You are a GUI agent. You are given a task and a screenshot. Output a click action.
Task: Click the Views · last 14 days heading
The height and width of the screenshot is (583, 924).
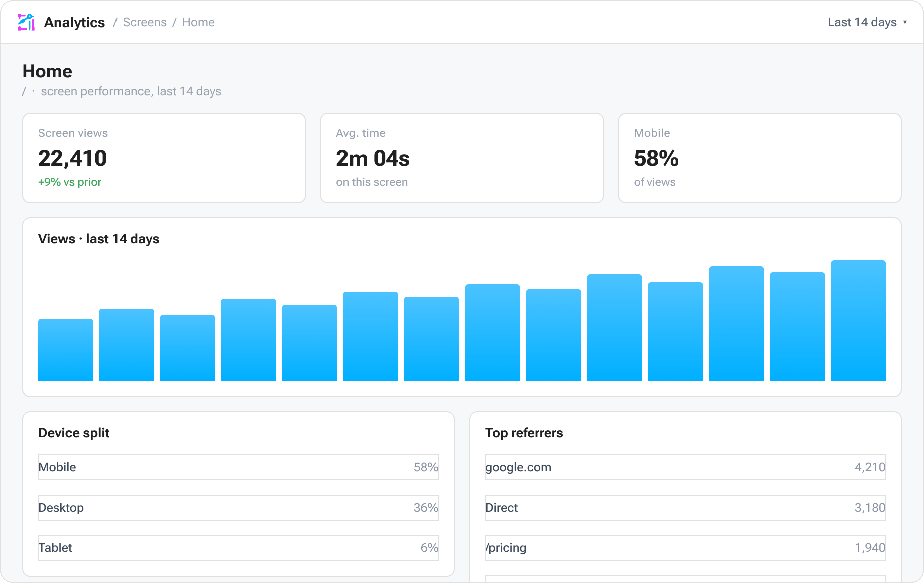click(99, 239)
